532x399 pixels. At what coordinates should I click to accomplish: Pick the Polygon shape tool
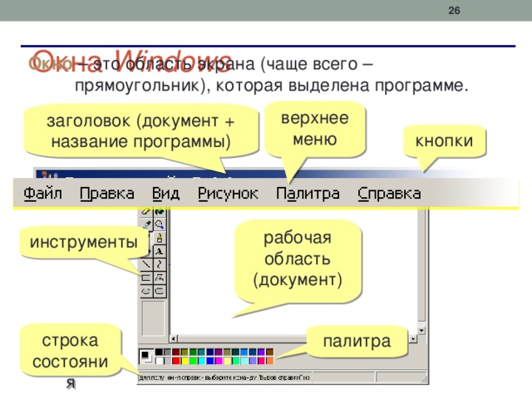pos(160,278)
